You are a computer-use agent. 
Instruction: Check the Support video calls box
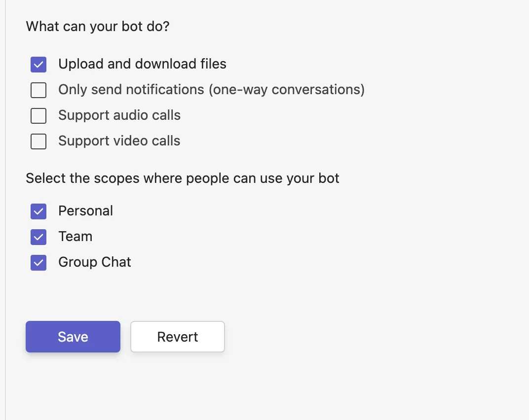(x=38, y=141)
